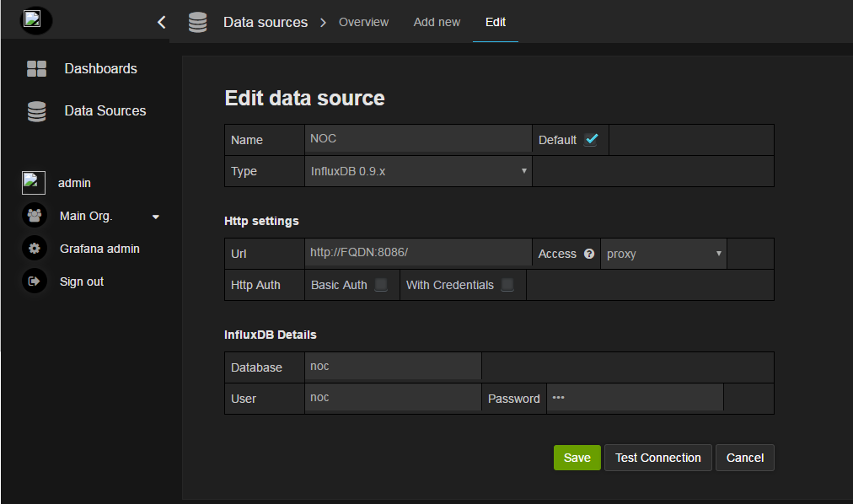The image size is (853, 504).
Task: Open the Access dropdown set to proxy
Action: point(663,254)
